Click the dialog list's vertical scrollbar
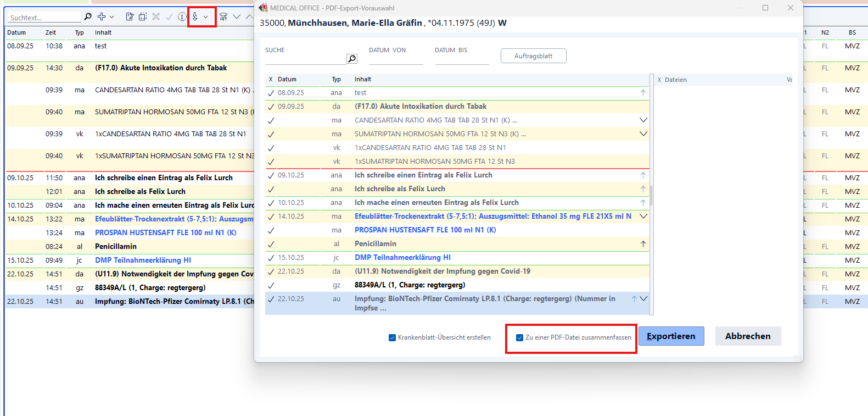This screenshot has height=416, width=868. [x=652, y=195]
